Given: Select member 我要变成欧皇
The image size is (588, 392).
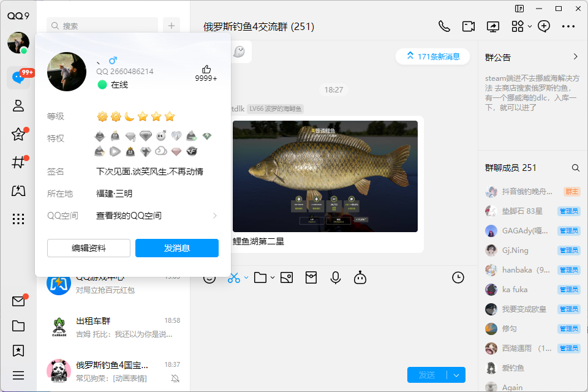Looking at the screenshot, I should [x=532, y=309].
